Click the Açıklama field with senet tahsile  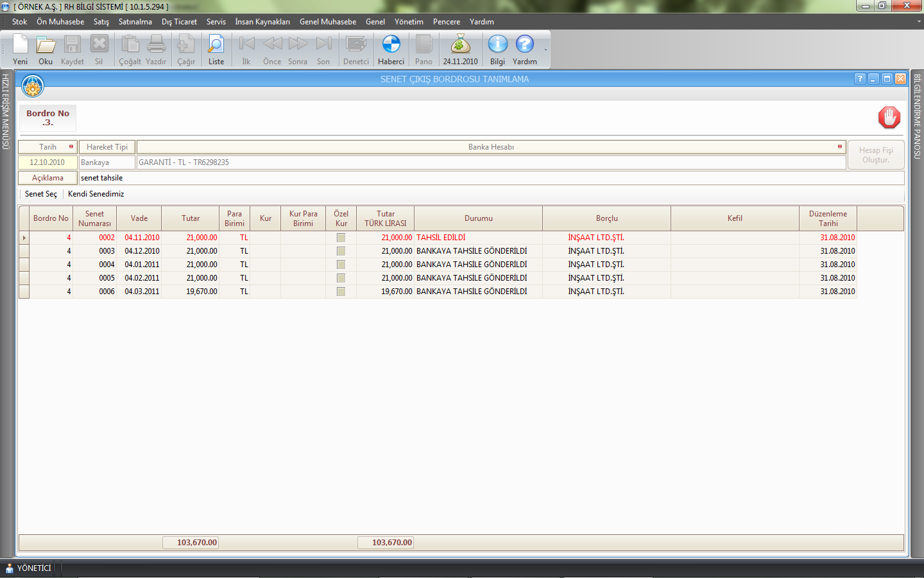tap(490, 178)
